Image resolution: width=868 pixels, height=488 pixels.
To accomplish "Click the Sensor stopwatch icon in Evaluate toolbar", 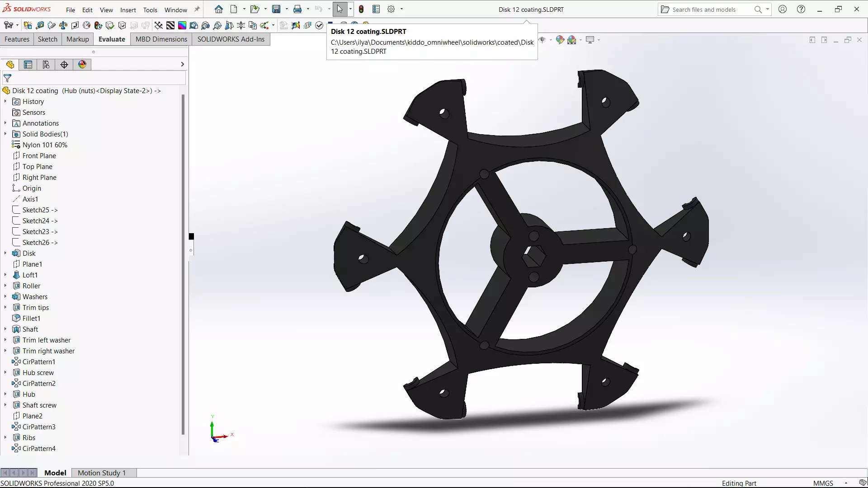I will 87,25.
